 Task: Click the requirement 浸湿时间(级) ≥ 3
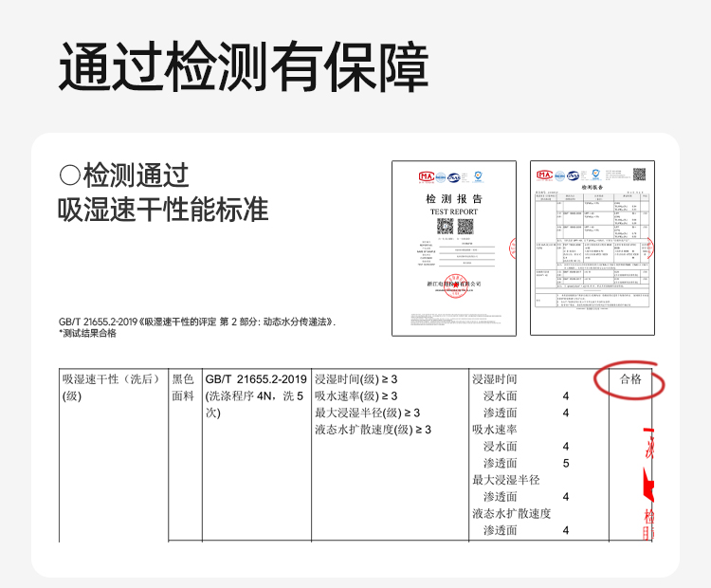click(355, 379)
